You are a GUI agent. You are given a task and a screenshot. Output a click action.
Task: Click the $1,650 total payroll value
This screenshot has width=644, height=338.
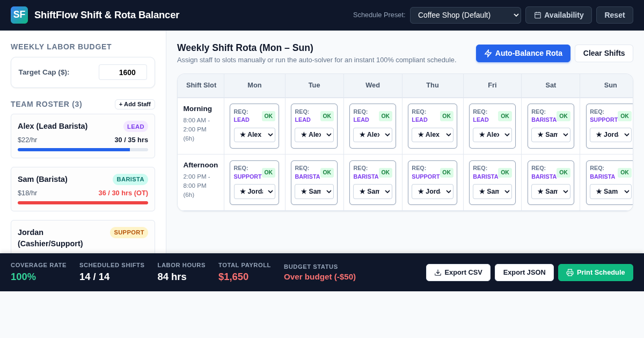tap(233, 277)
